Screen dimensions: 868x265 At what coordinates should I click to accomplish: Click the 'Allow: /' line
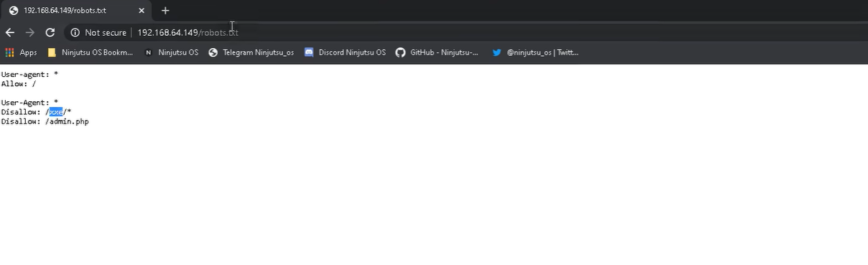coord(19,84)
